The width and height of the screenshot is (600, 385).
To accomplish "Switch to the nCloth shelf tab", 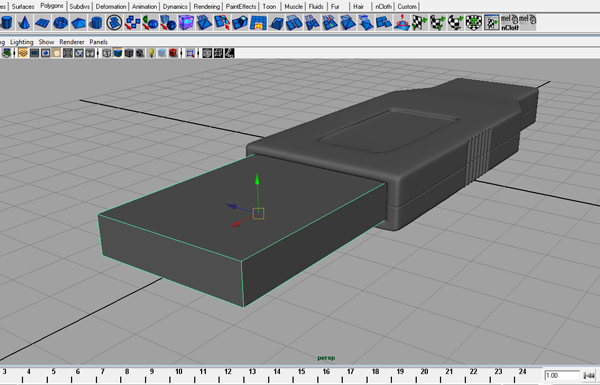I will [x=383, y=7].
